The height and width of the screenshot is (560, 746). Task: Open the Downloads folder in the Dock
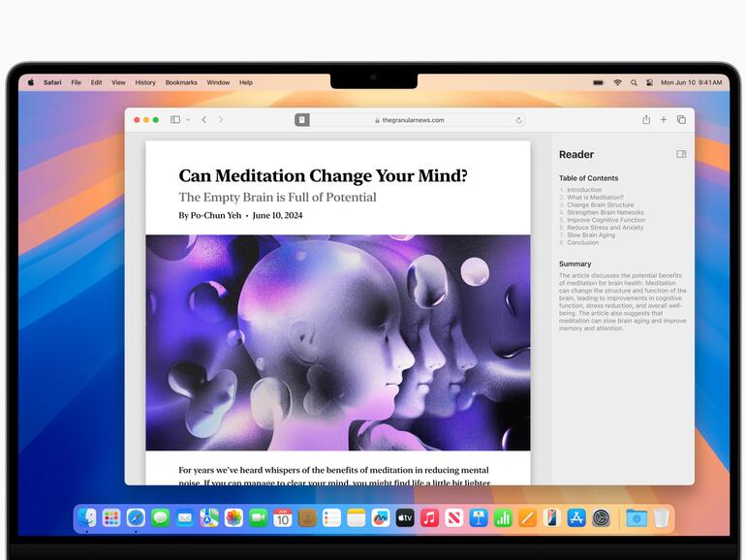click(637, 517)
